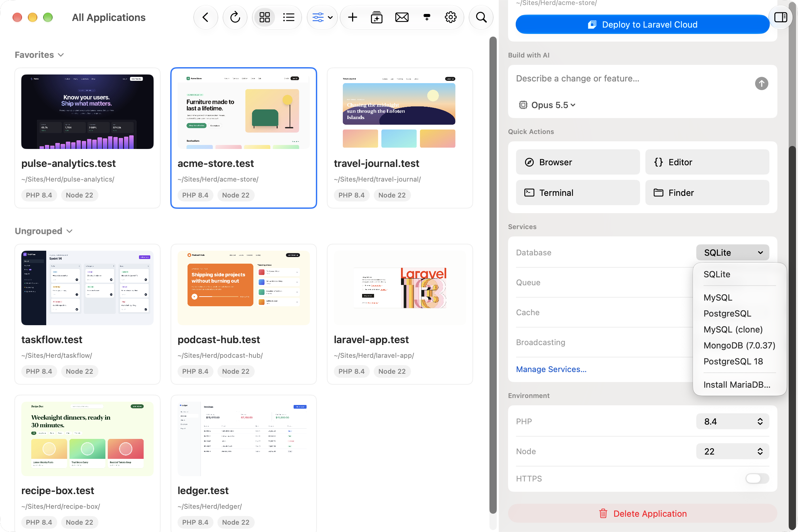The image size is (798, 532).
Task: Choose MySQL from database menu
Action: (718, 298)
